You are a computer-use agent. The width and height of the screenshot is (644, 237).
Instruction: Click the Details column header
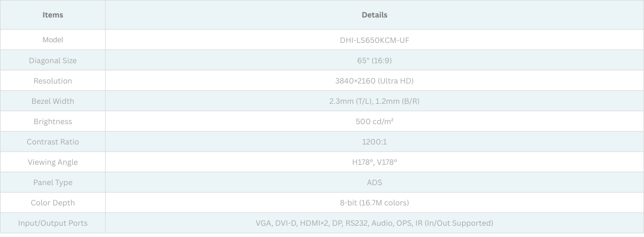tap(374, 15)
